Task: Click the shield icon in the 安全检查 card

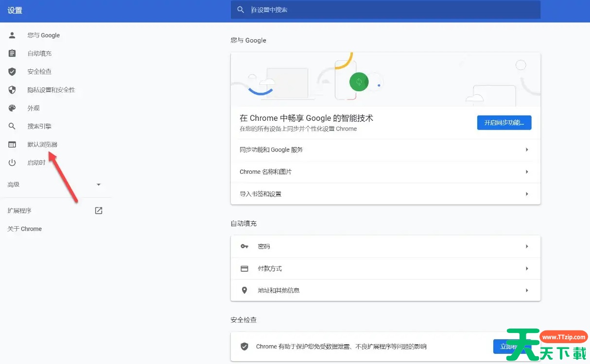Action: (244, 347)
